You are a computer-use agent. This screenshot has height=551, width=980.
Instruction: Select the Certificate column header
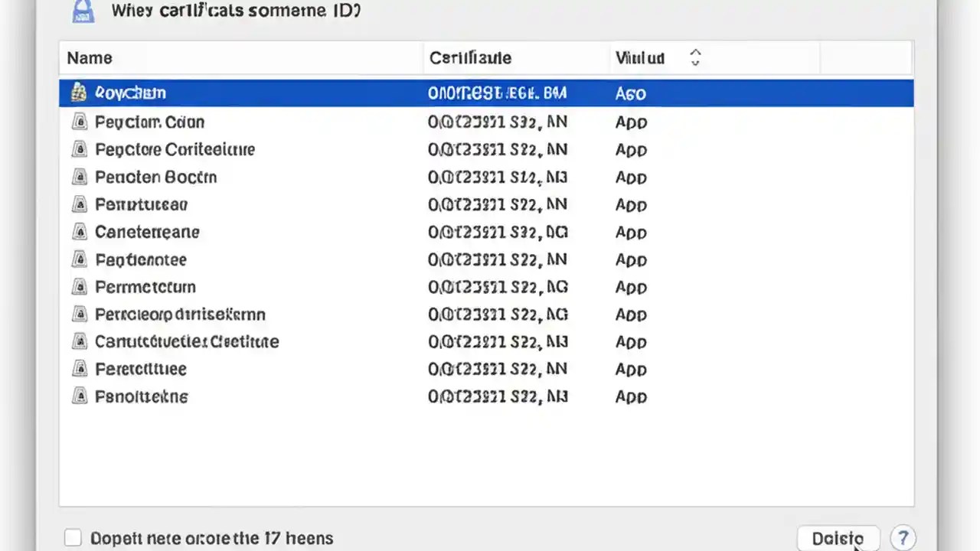tap(470, 57)
